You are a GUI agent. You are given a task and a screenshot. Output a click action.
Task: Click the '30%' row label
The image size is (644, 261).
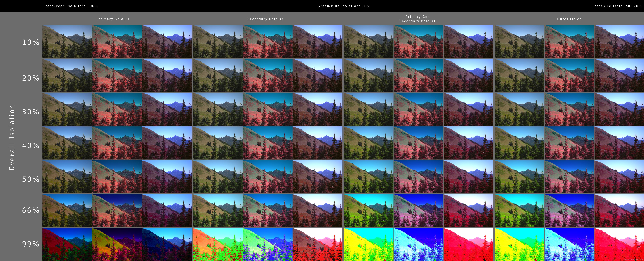click(31, 112)
